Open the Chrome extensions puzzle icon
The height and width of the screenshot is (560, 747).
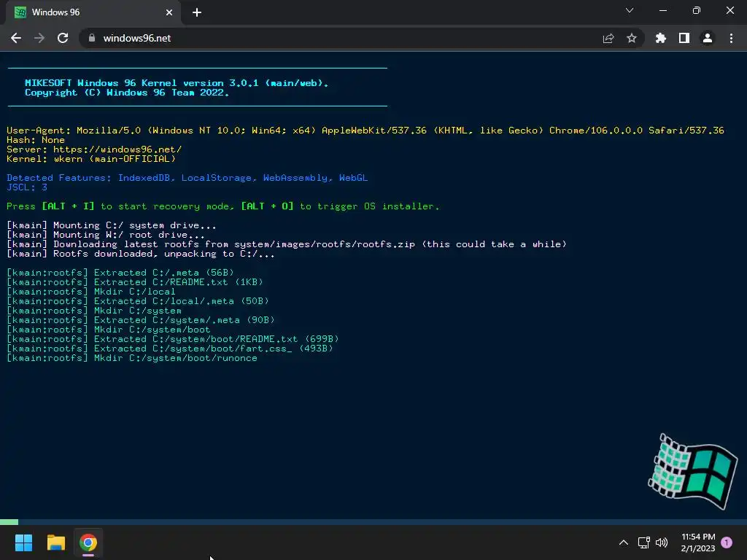661,38
